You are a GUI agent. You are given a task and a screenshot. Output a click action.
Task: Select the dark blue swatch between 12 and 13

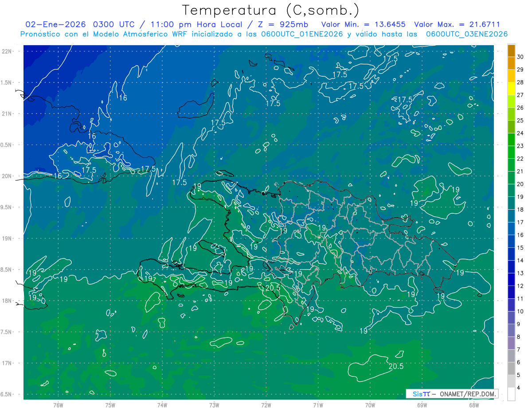511,279
